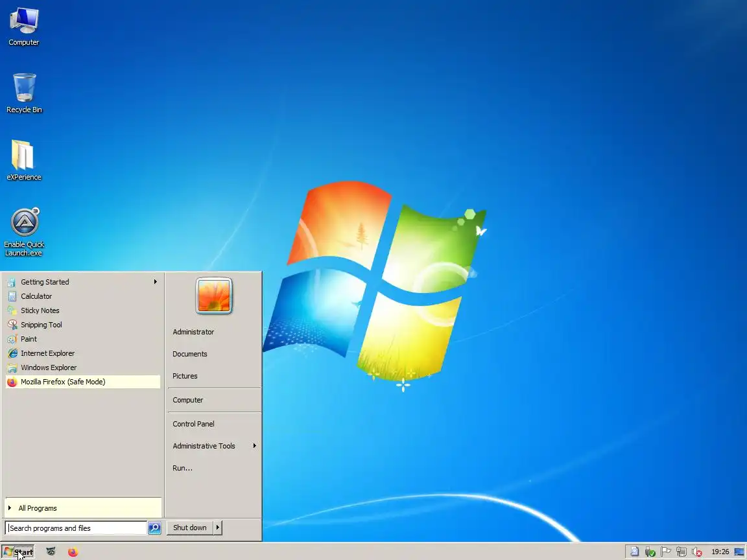Image resolution: width=747 pixels, height=560 pixels.
Task: Click the Shut down button
Action: tap(189, 528)
